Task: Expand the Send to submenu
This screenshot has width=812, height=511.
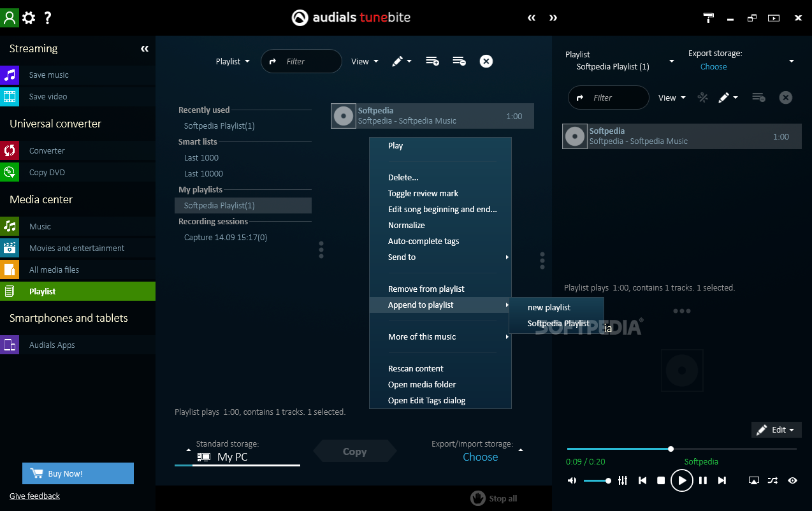Action: [440, 257]
